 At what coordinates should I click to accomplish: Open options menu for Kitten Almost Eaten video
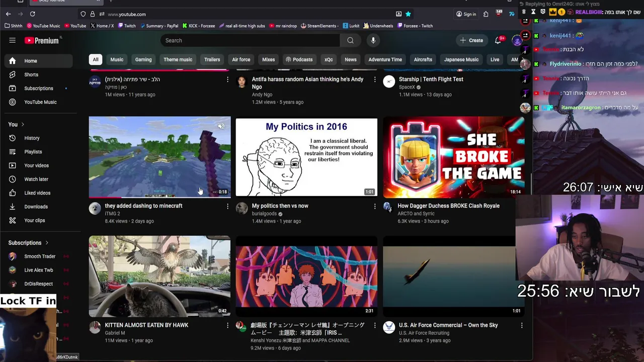227,325
